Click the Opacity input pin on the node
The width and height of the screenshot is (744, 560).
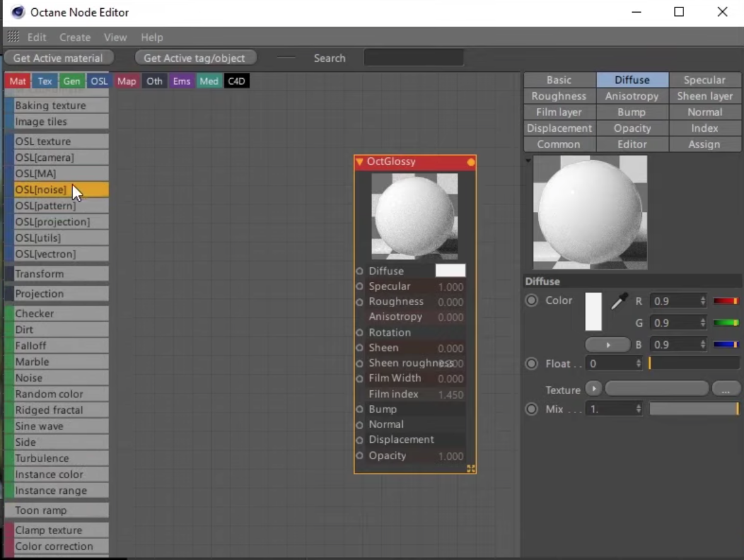coord(359,455)
